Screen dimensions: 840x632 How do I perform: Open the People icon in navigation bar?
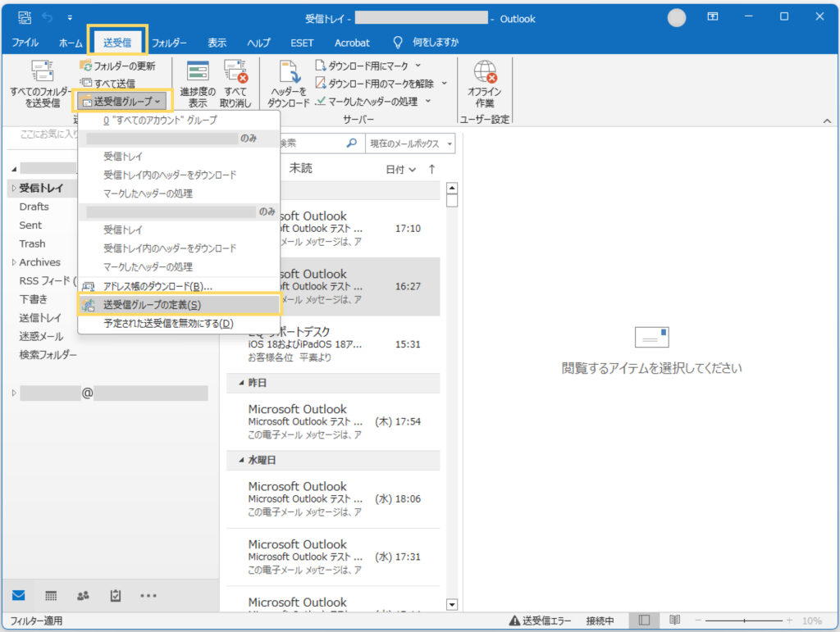[x=83, y=596]
